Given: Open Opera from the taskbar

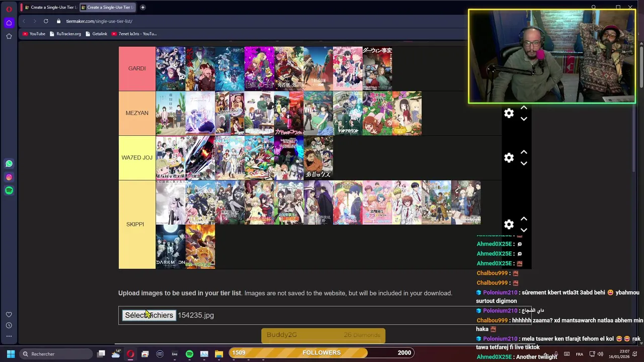Looking at the screenshot, I should (x=130, y=354).
